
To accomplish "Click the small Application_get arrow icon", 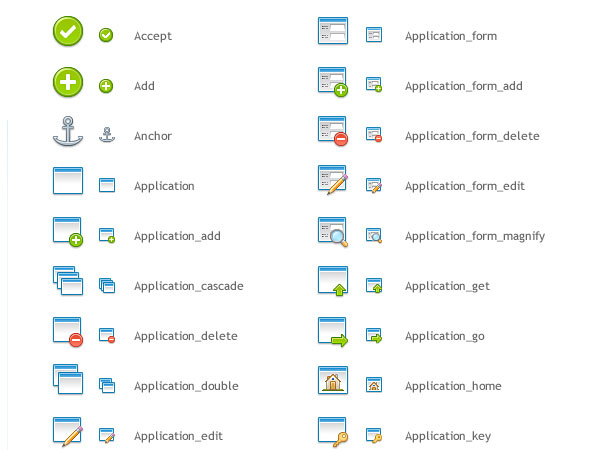I will pyautogui.click(x=374, y=286).
